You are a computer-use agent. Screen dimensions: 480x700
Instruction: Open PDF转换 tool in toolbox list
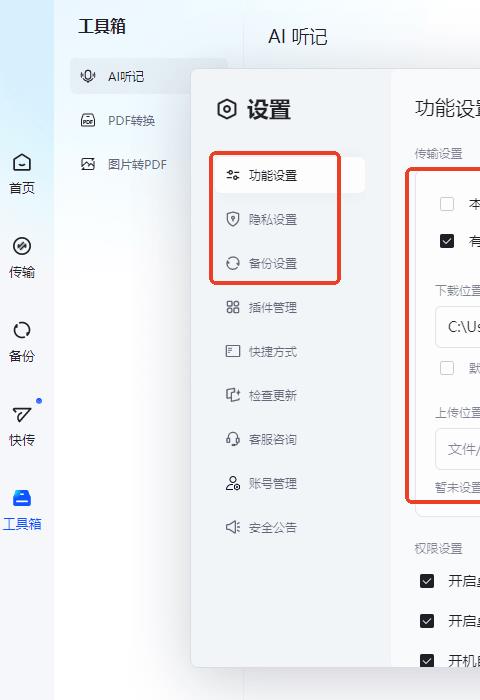point(131,121)
